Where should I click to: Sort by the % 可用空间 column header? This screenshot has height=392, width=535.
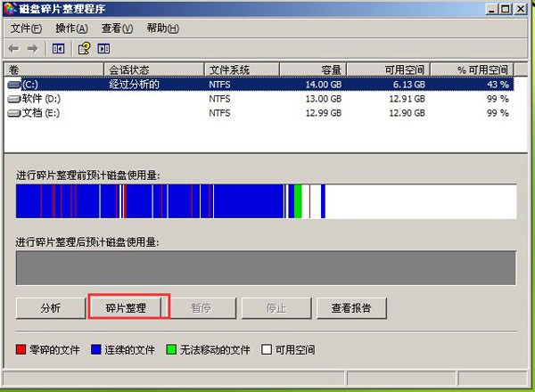point(473,69)
